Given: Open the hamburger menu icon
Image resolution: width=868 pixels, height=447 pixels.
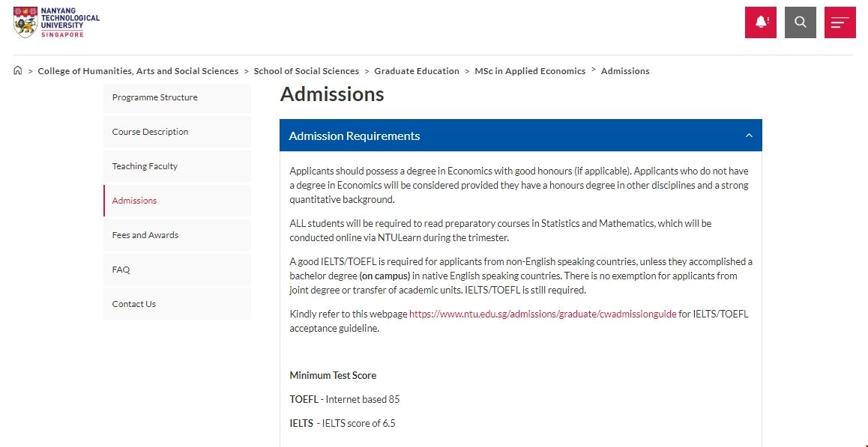Looking at the screenshot, I should pos(840,22).
